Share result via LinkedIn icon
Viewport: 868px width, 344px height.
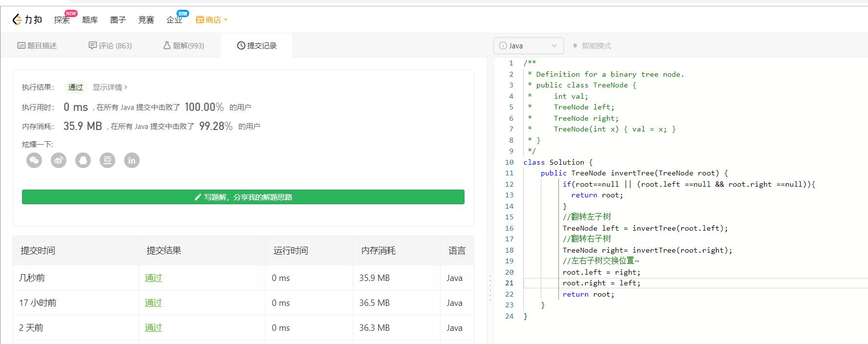132,160
